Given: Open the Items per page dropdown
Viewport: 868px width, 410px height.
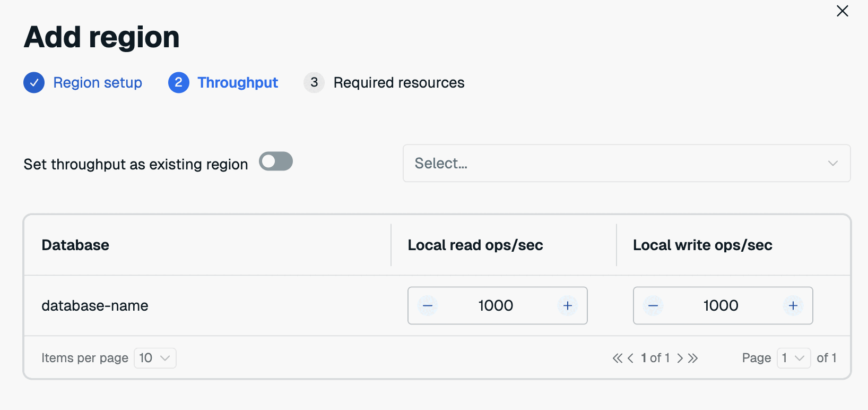Looking at the screenshot, I should tap(155, 358).
